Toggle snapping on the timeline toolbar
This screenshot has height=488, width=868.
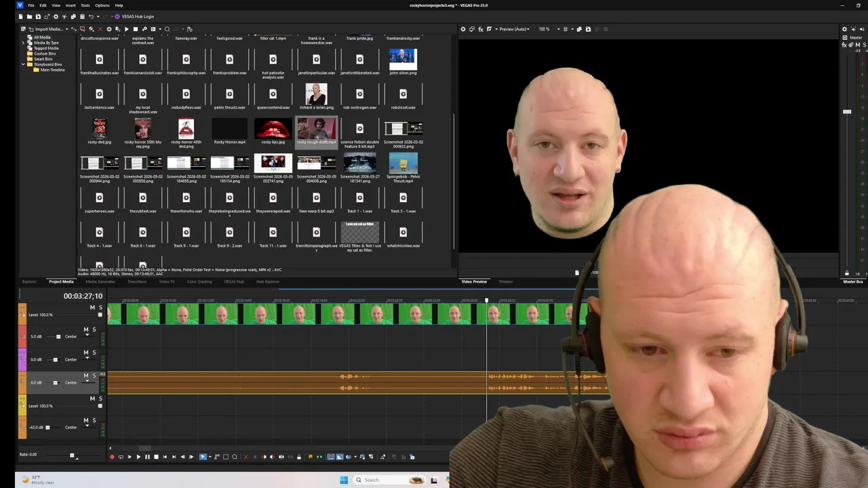[331, 457]
